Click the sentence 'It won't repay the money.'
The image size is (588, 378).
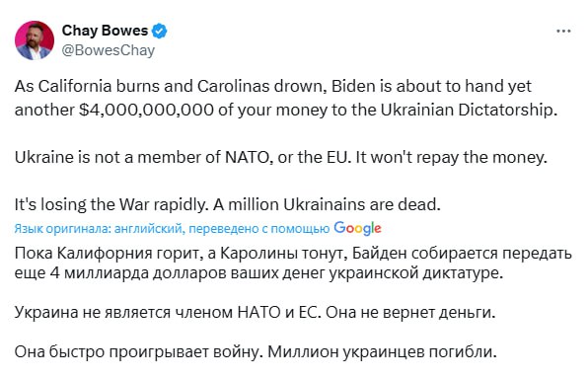click(451, 157)
